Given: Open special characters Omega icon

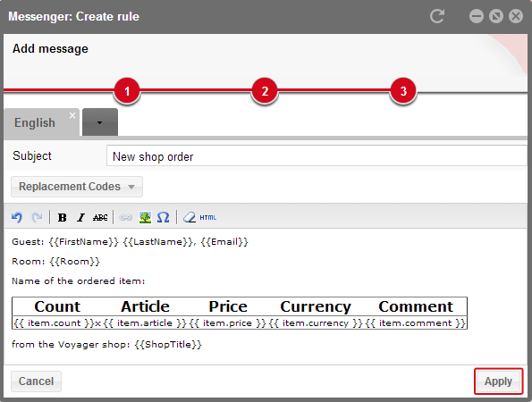Looking at the screenshot, I should coord(164,217).
